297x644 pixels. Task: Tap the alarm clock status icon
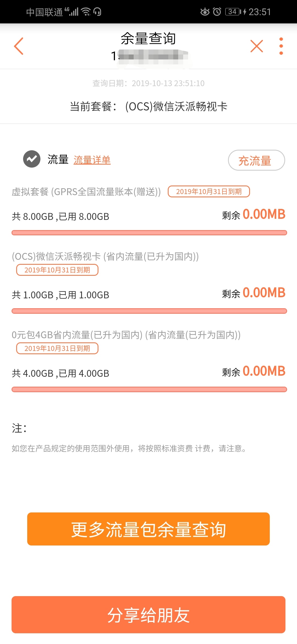[217, 12]
